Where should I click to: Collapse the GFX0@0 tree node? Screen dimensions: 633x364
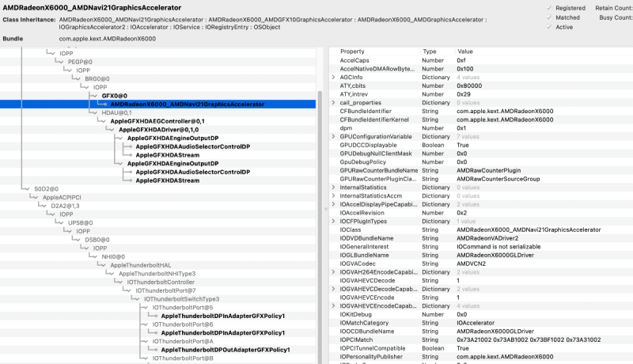95,96
